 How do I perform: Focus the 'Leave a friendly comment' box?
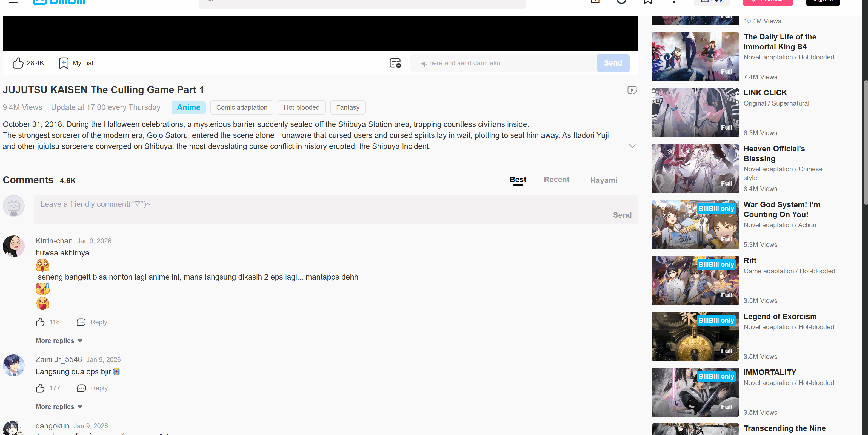click(336, 209)
